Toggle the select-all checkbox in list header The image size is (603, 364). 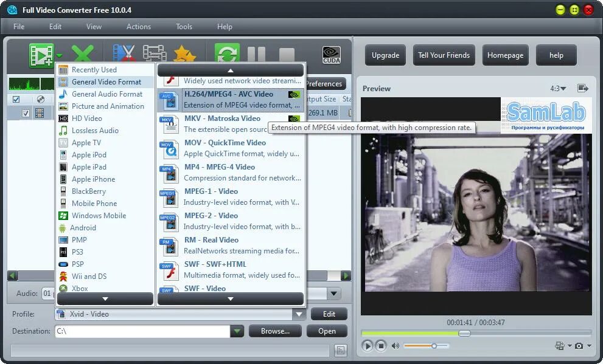coord(16,100)
